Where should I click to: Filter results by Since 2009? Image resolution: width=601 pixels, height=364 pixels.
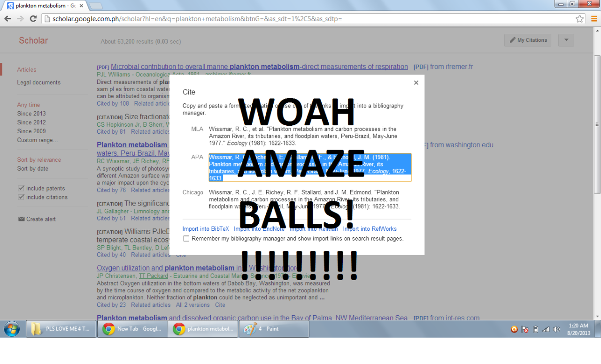point(31,131)
